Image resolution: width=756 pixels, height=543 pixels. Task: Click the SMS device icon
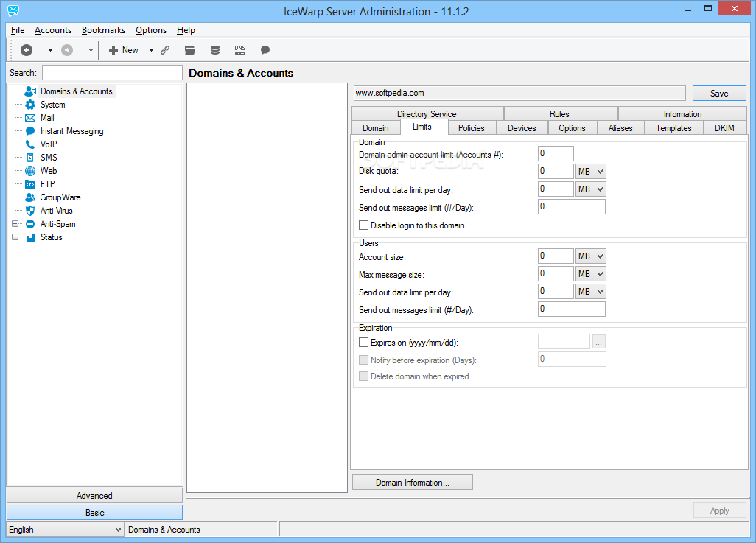tap(30, 157)
